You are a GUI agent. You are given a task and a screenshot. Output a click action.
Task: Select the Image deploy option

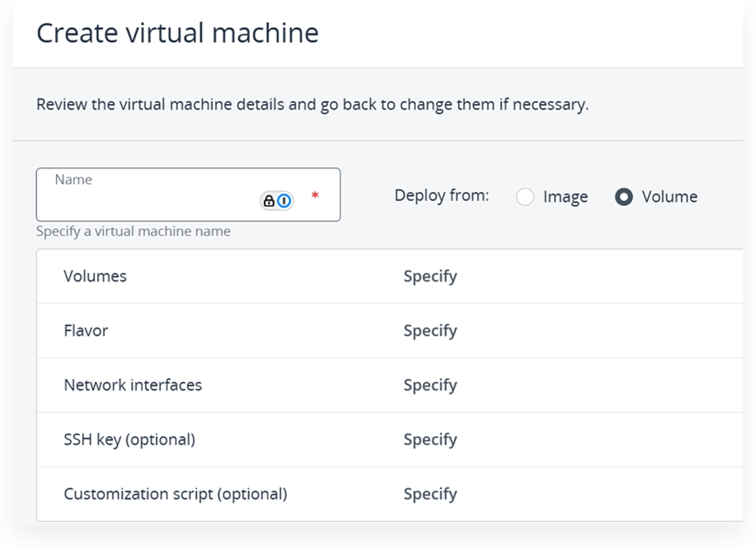tap(526, 196)
